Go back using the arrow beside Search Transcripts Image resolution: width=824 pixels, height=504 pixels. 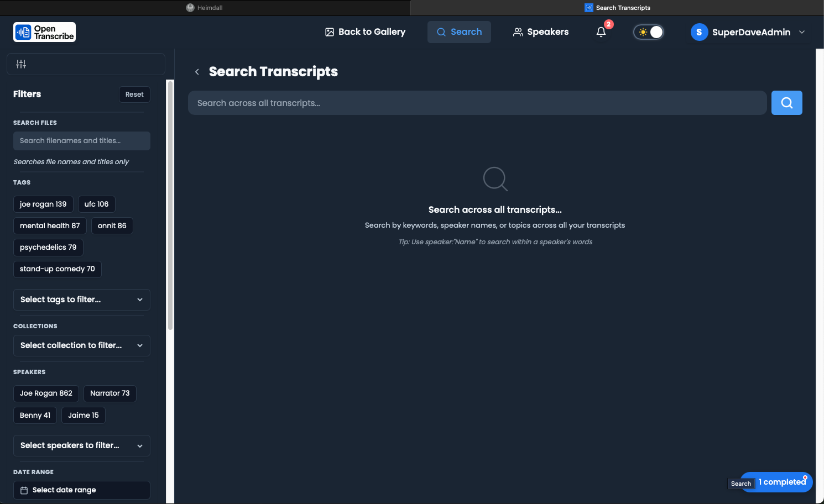(x=197, y=72)
